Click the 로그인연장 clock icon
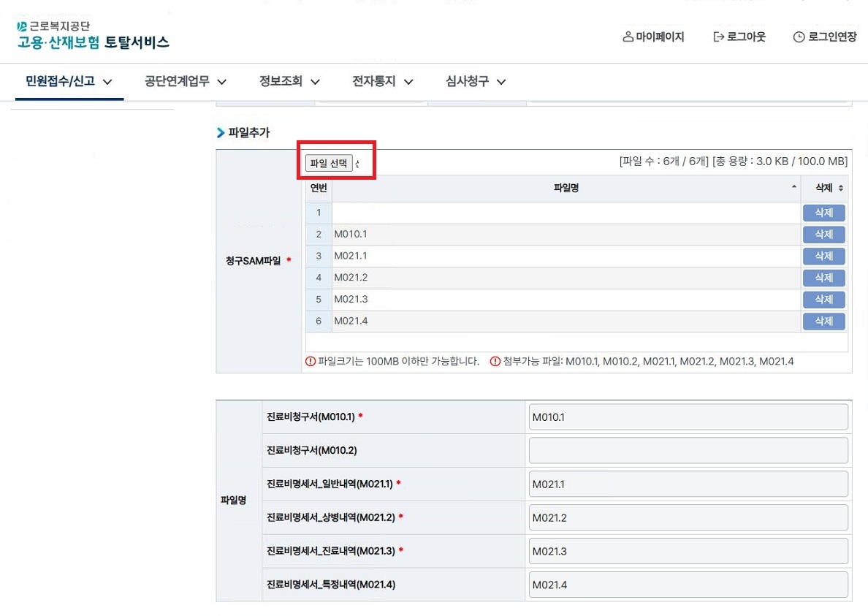868x616 pixels. click(x=799, y=37)
